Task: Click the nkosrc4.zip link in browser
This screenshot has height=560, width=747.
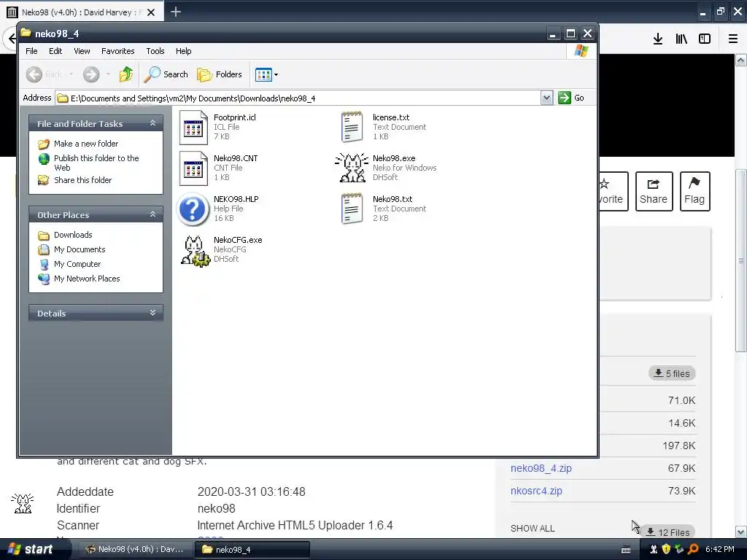Action: pyautogui.click(x=536, y=491)
